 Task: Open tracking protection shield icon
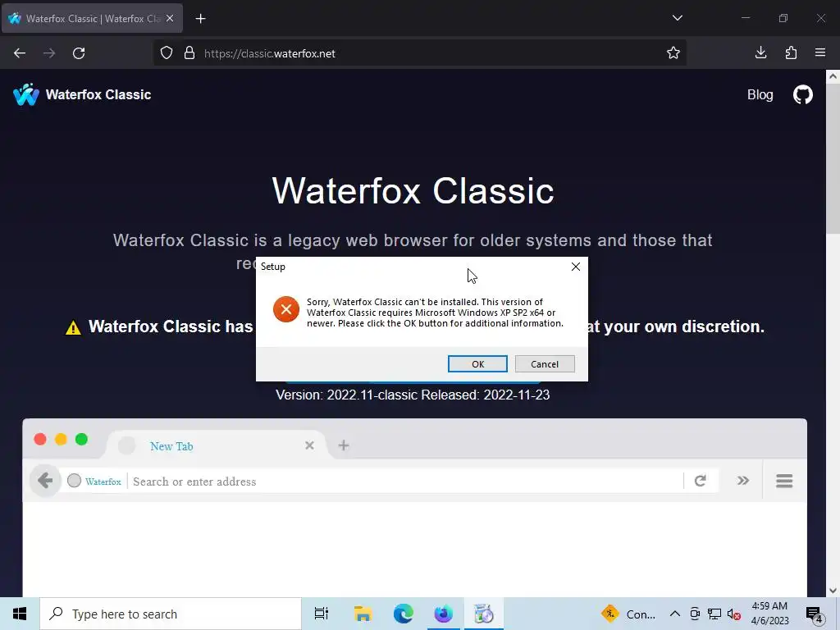point(167,53)
